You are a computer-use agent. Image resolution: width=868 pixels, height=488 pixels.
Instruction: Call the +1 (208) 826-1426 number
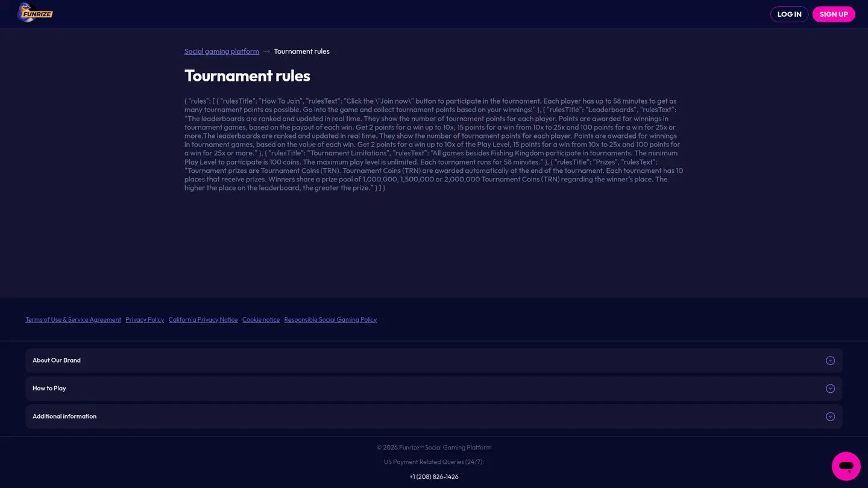(x=434, y=477)
